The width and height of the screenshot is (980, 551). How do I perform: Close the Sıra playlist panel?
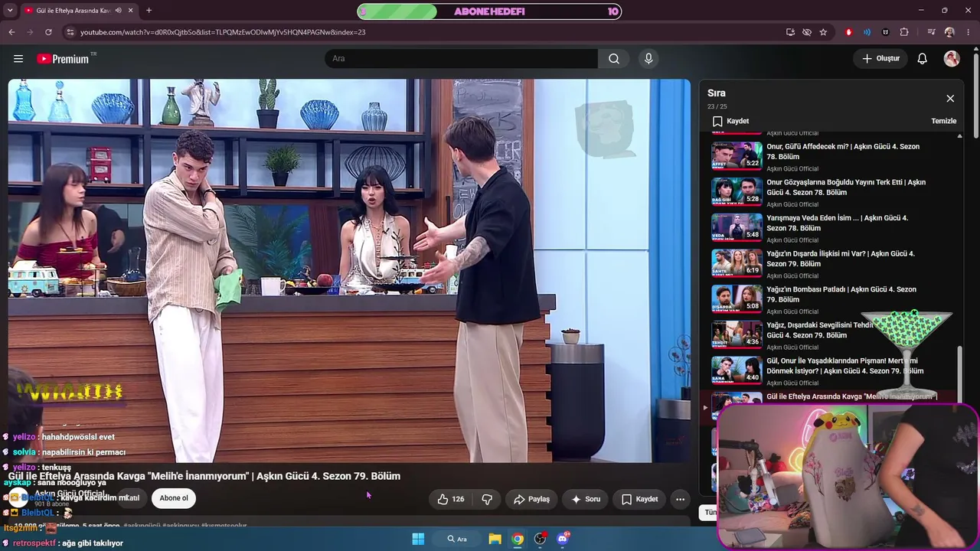pyautogui.click(x=950, y=99)
